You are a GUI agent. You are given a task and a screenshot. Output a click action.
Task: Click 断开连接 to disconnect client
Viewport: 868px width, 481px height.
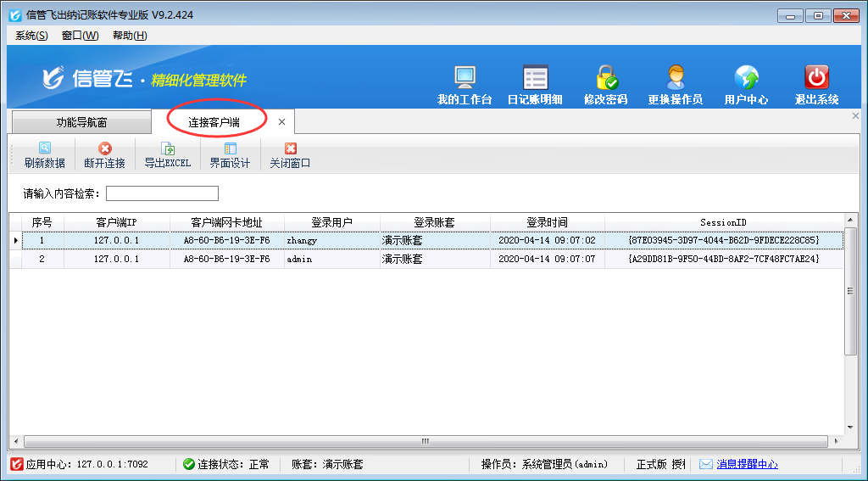(104, 156)
